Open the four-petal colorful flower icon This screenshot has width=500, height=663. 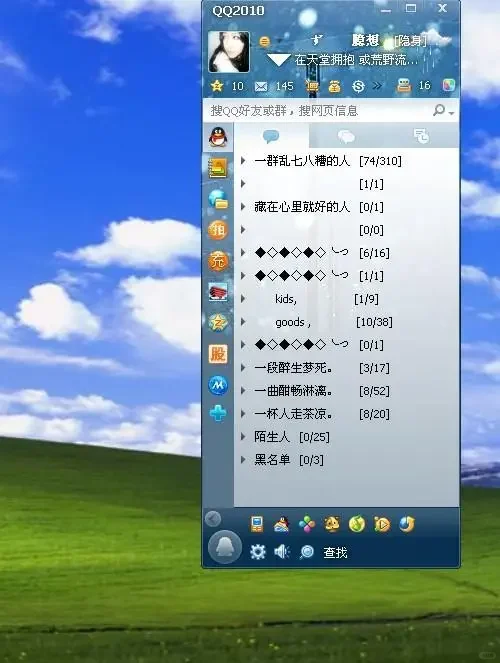pyautogui.click(x=307, y=525)
